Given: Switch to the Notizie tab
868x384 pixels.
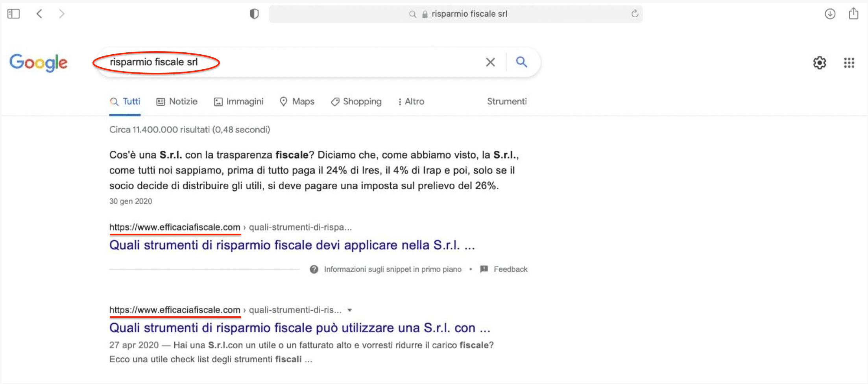Looking at the screenshot, I should click(x=177, y=102).
